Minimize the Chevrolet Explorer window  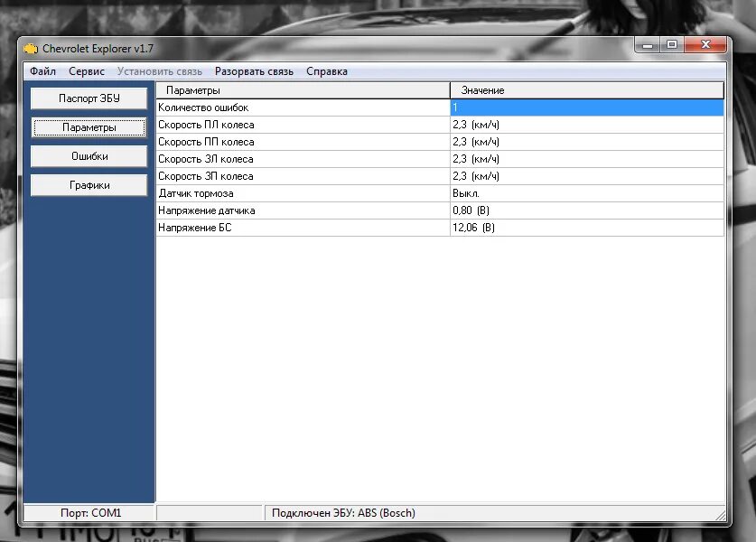(647, 45)
